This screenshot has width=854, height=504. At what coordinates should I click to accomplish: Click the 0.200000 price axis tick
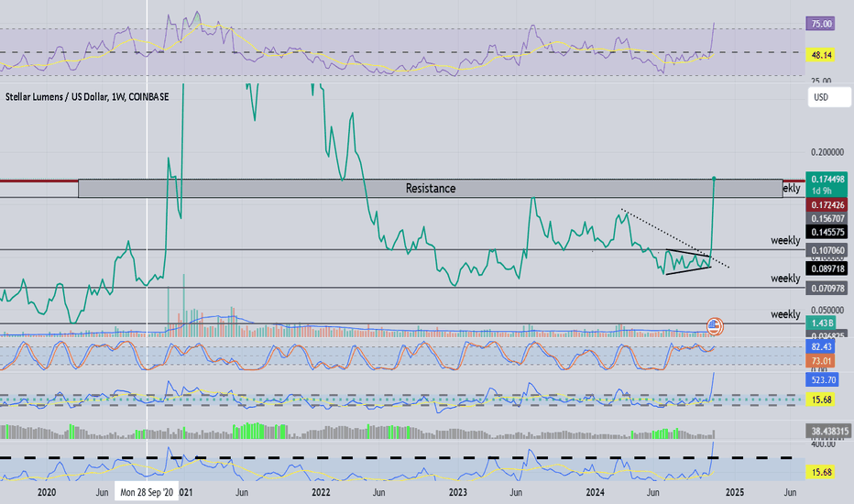pyautogui.click(x=827, y=152)
